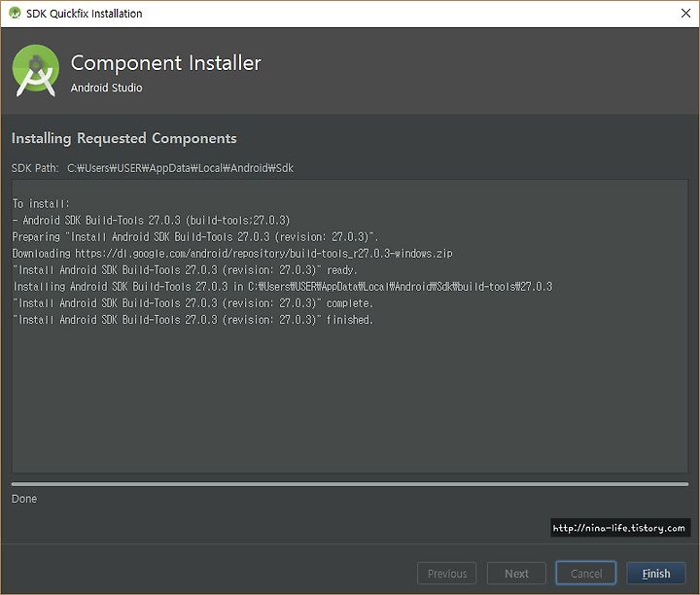Image resolution: width=700 pixels, height=595 pixels.
Task: Click the Downloading build-tools zip URL line
Action: pyautogui.click(x=232, y=254)
